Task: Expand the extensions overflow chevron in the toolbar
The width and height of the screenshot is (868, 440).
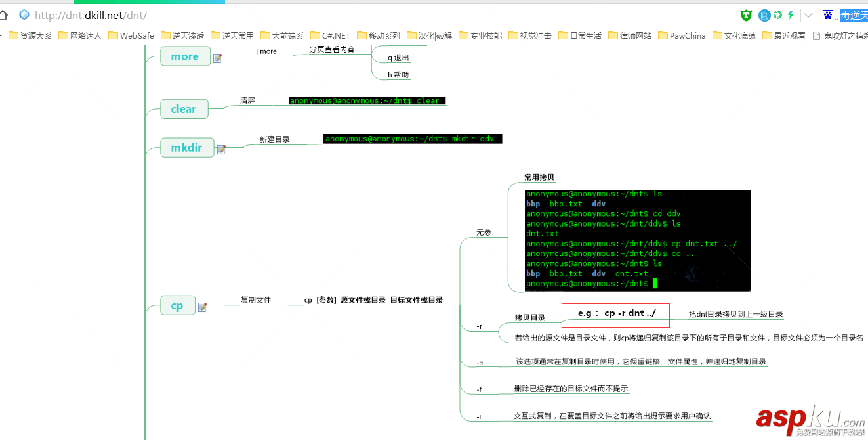Action: click(808, 14)
